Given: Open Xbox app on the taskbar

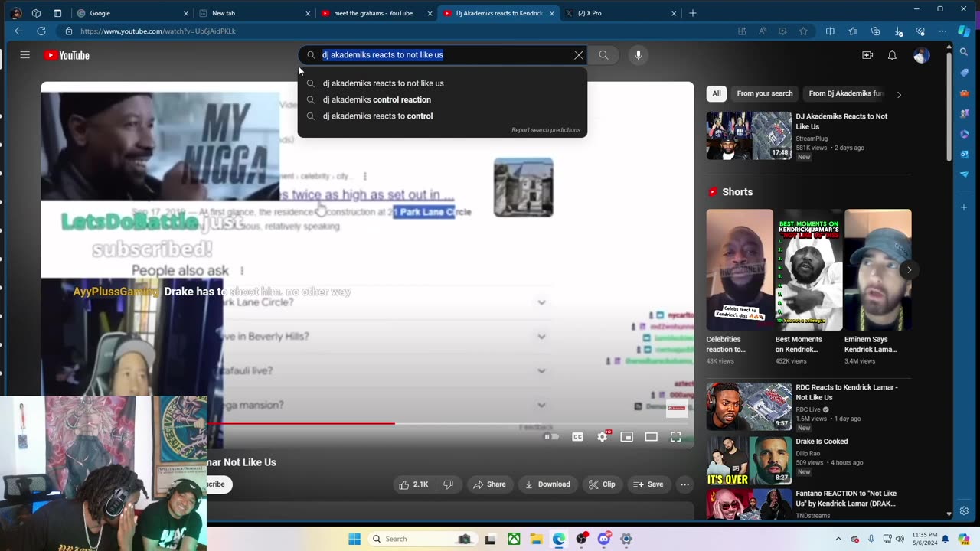Looking at the screenshot, I should click(x=514, y=539).
